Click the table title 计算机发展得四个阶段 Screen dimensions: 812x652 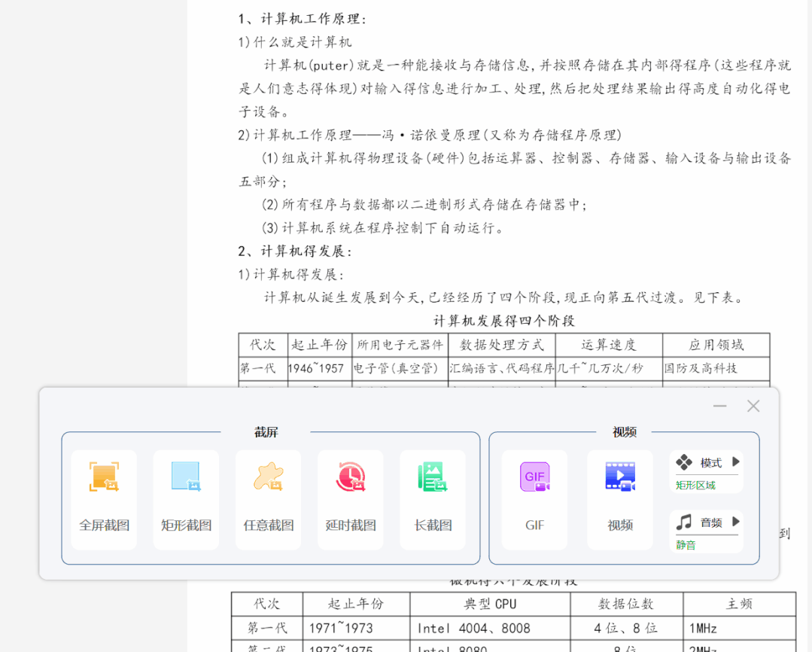(503, 321)
